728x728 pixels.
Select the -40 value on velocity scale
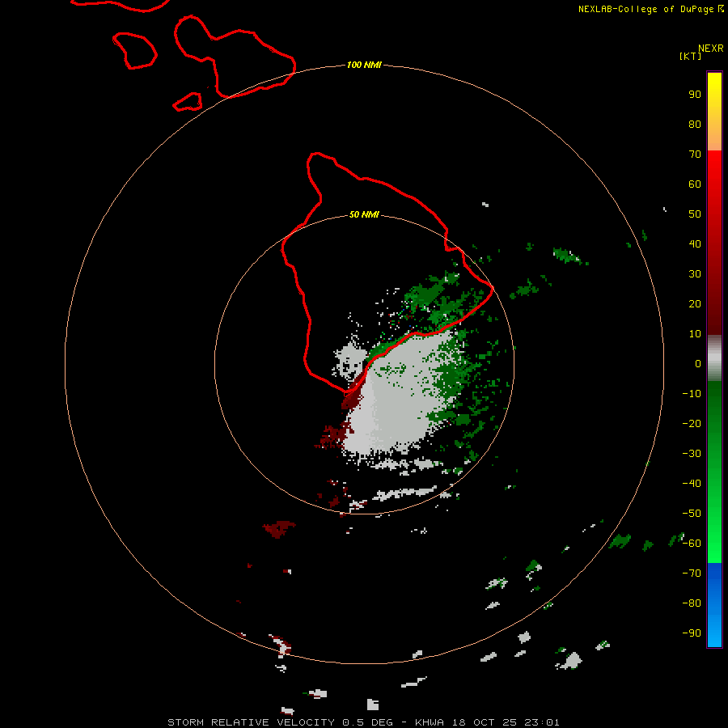[692, 484]
